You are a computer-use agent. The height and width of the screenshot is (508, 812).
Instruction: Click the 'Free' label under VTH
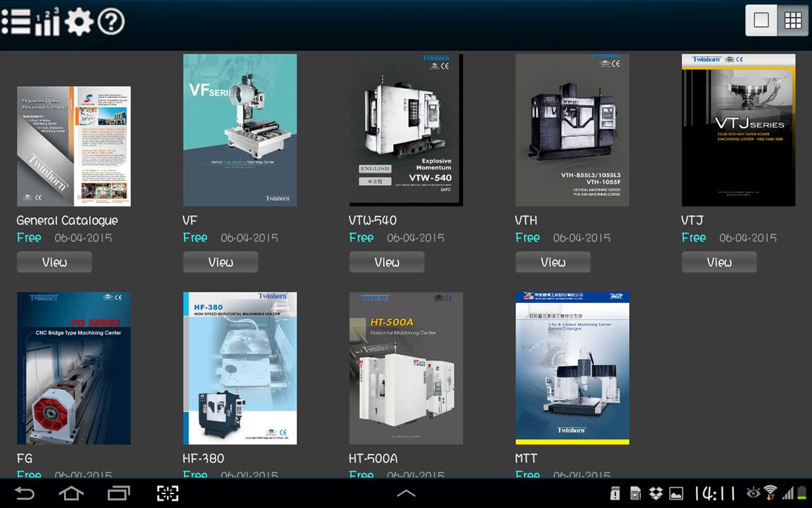point(528,237)
